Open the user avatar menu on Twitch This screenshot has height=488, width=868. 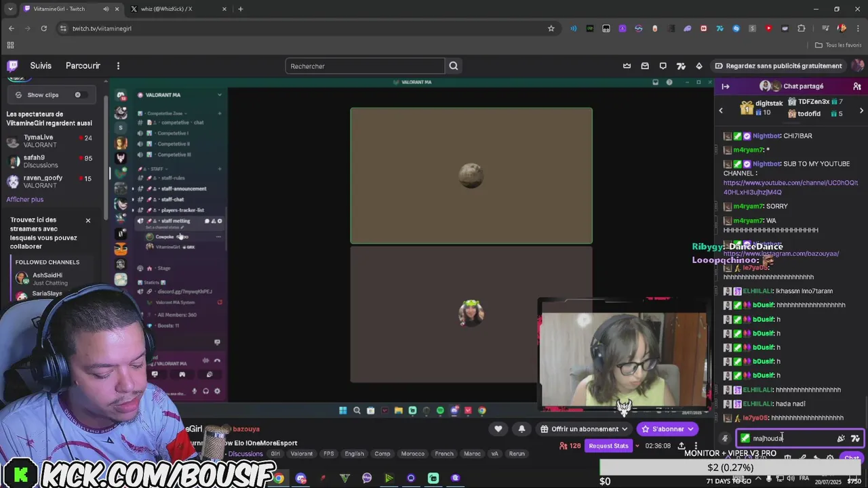click(x=857, y=66)
